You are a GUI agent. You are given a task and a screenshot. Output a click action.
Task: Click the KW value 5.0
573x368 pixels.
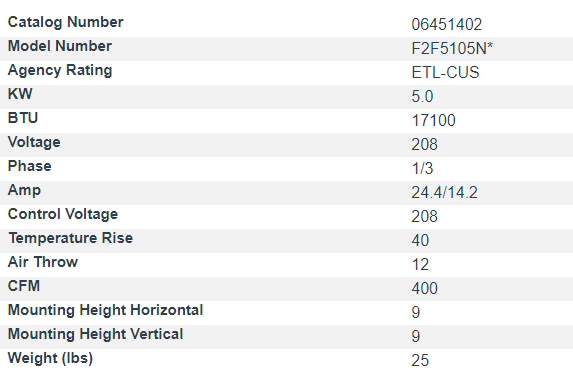point(422,97)
